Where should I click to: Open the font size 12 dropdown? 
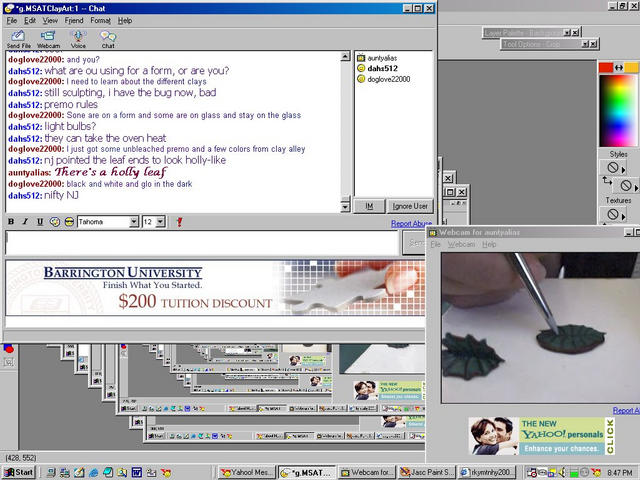160,222
